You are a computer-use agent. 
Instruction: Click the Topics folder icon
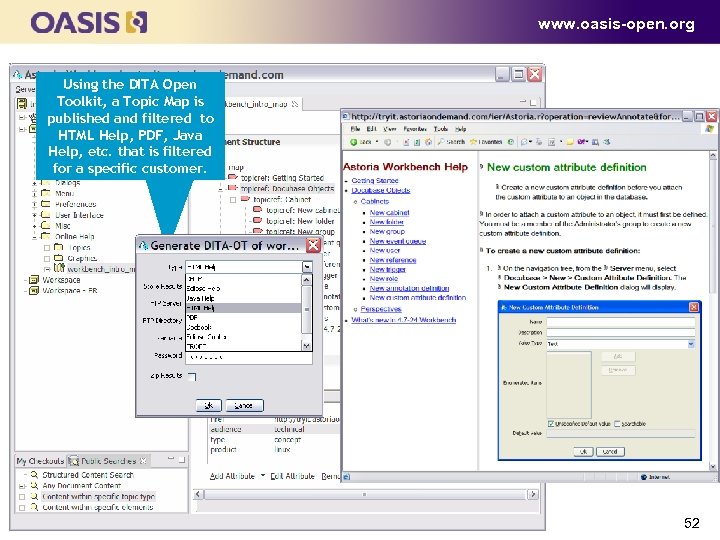coord(58,248)
